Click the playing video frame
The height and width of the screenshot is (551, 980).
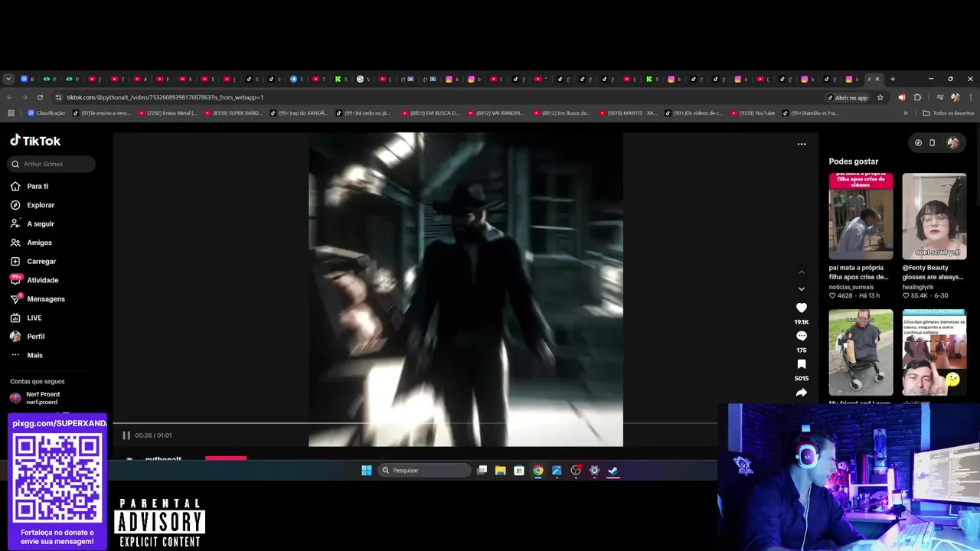click(465, 289)
